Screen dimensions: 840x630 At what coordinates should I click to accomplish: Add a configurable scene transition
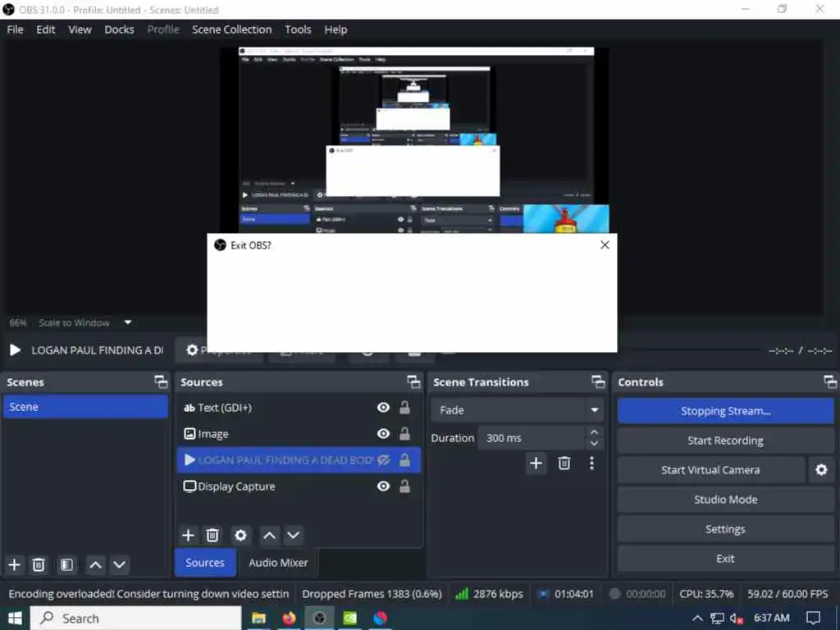[536, 463]
